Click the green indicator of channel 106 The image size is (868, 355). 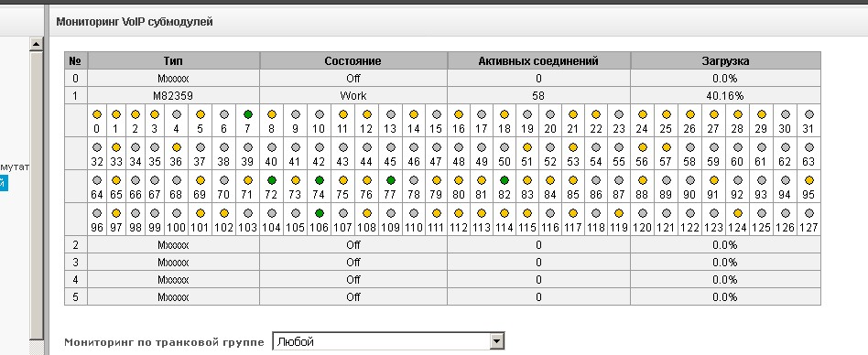[x=319, y=213]
